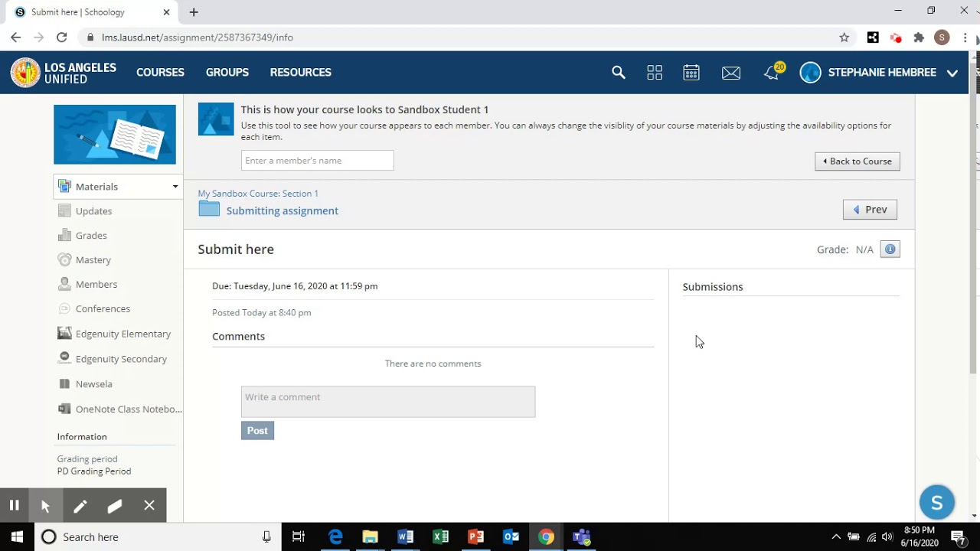Pause the screen recording
The image size is (980, 551).
pyautogui.click(x=14, y=505)
